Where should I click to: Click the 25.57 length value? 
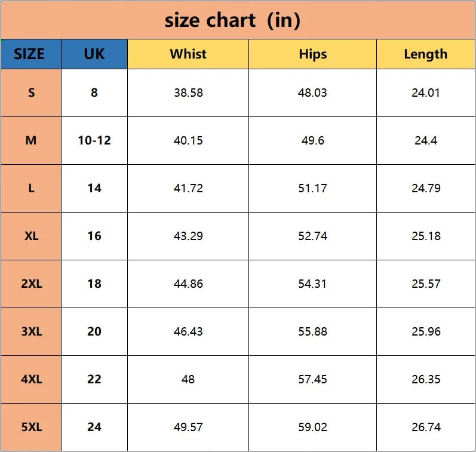[426, 284]
